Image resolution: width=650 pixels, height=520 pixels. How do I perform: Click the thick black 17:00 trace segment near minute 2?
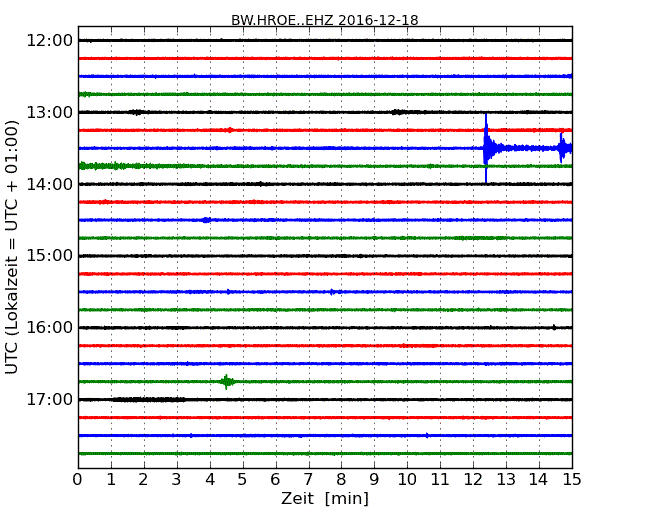click(x=149, y=399)
